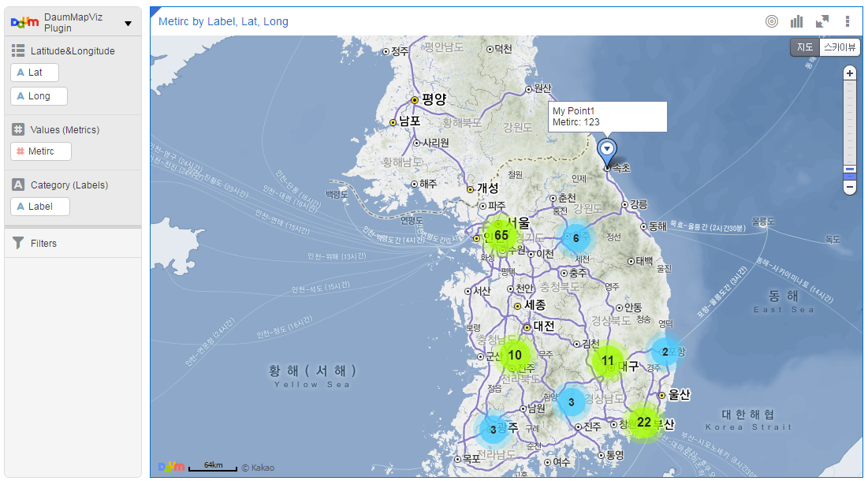Select the Latitude&Longitude list icon
This screenshot has width=868, height=481.
coord(17,50)
